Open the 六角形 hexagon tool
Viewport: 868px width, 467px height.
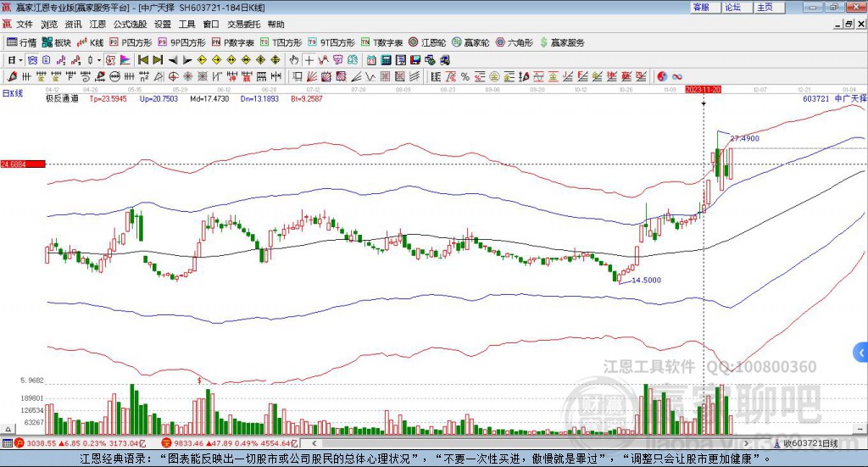pyautogui.click(x=515, y=42)
